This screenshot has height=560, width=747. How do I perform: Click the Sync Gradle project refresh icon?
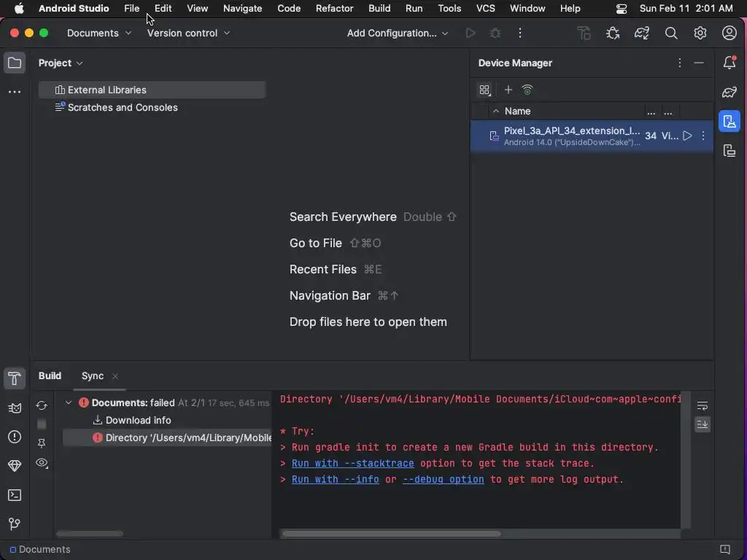pyautogui.click(x=42, y=405)
